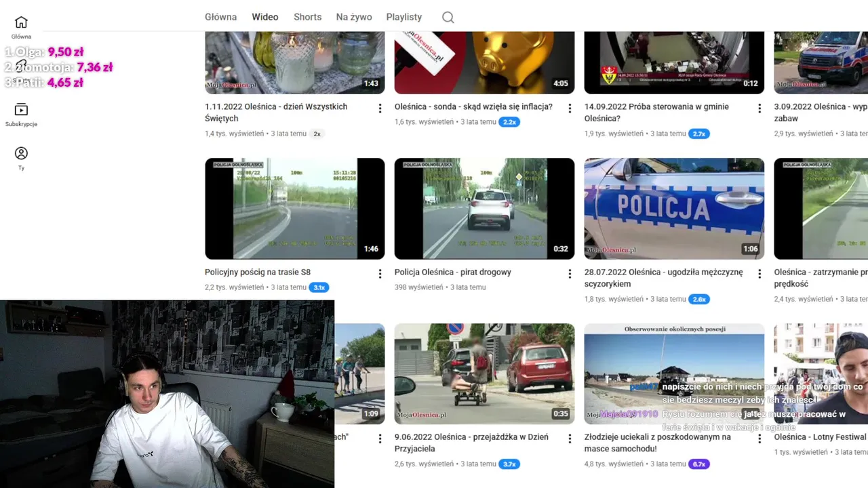Image resolution: width=868 pixels, height=488 pixels.
Task: Open title 'Oleśnica - sonda - skąd wzięła się inflacja?'
Action: click(x=473, y=106)
